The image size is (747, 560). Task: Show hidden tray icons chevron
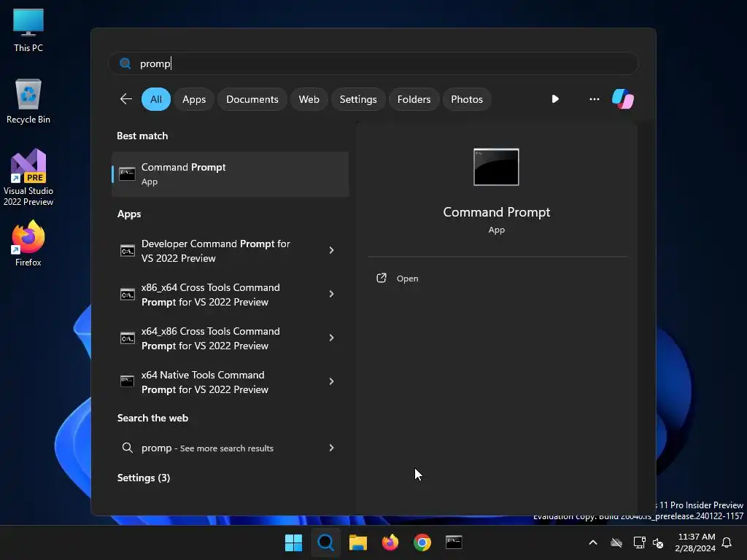coord(593,542)
